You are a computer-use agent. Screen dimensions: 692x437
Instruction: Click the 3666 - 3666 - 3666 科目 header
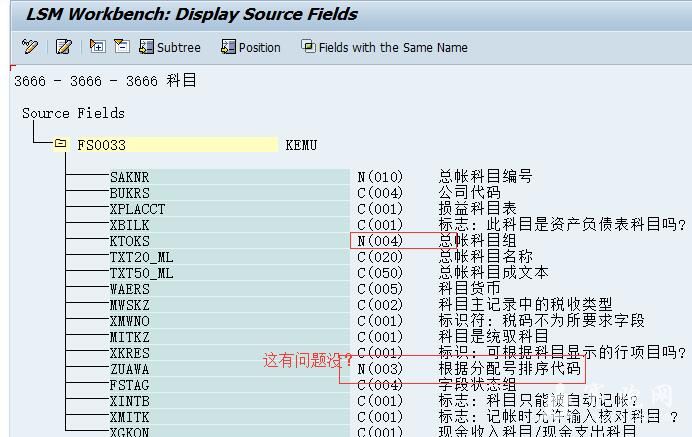tap(105, 81)
